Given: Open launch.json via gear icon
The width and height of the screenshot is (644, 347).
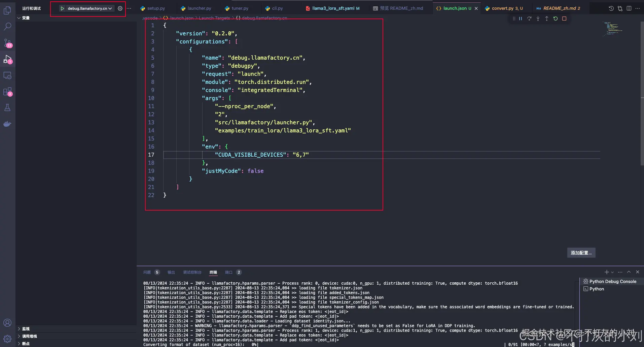Looking at the screenshot, I should click(120, 8).
